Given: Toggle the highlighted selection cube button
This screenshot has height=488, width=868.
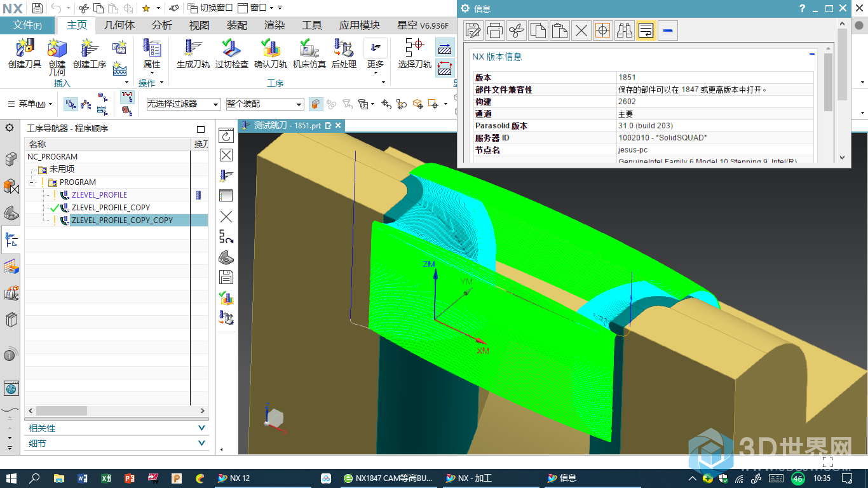Looking at the screenshot, I should (x=316, y=104).
